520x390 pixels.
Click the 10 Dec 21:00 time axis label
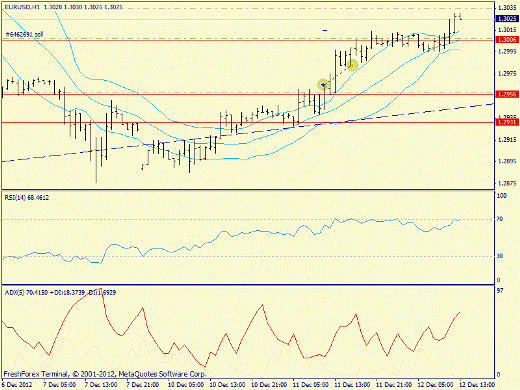pyautogui.click(x=269, y=385)
